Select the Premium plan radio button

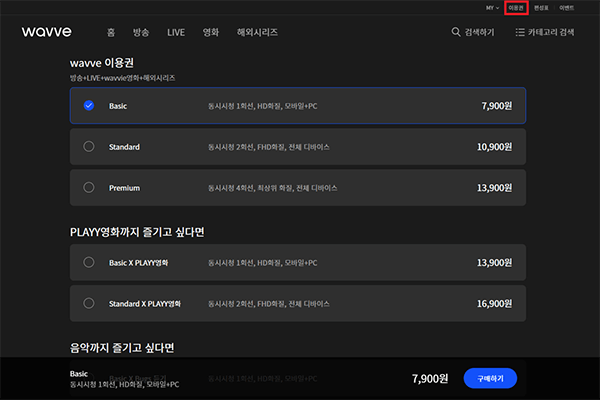tap(89, 187)
